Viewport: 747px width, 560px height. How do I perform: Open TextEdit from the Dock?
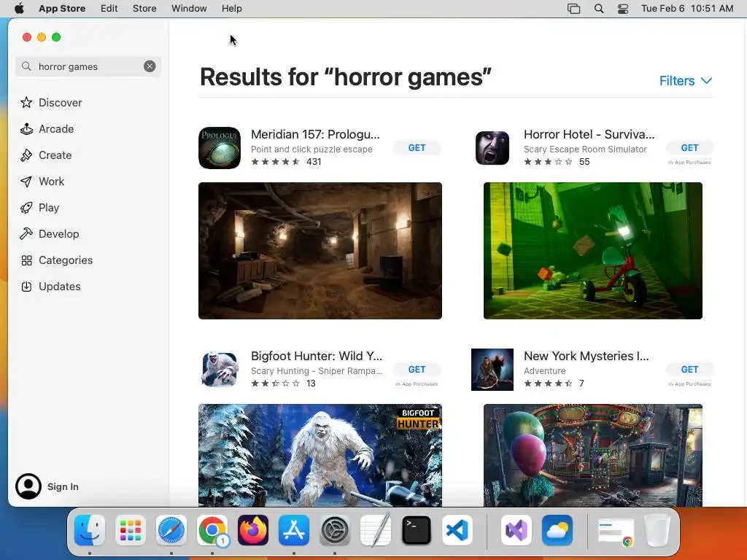point(376,531)
